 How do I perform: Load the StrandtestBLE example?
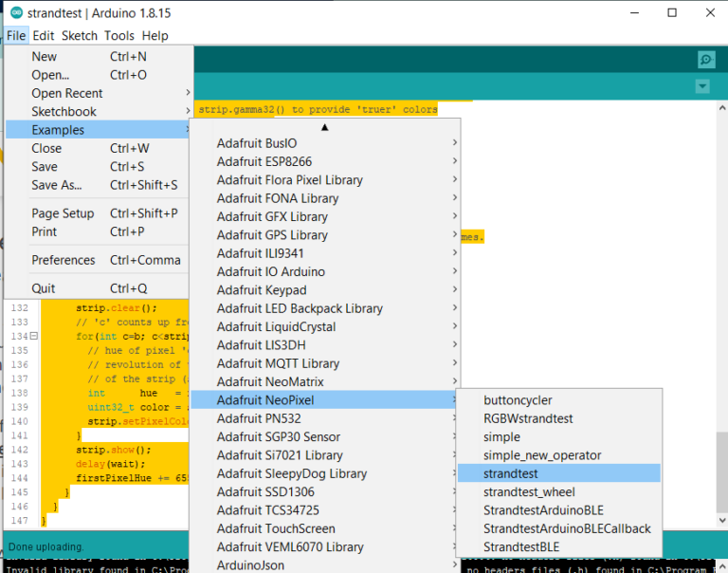coord(559,547)
